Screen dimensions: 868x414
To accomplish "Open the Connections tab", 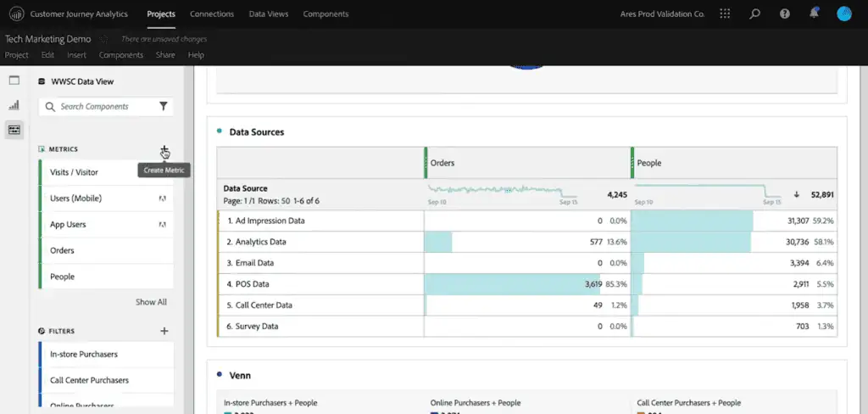I will coord(211,14).
